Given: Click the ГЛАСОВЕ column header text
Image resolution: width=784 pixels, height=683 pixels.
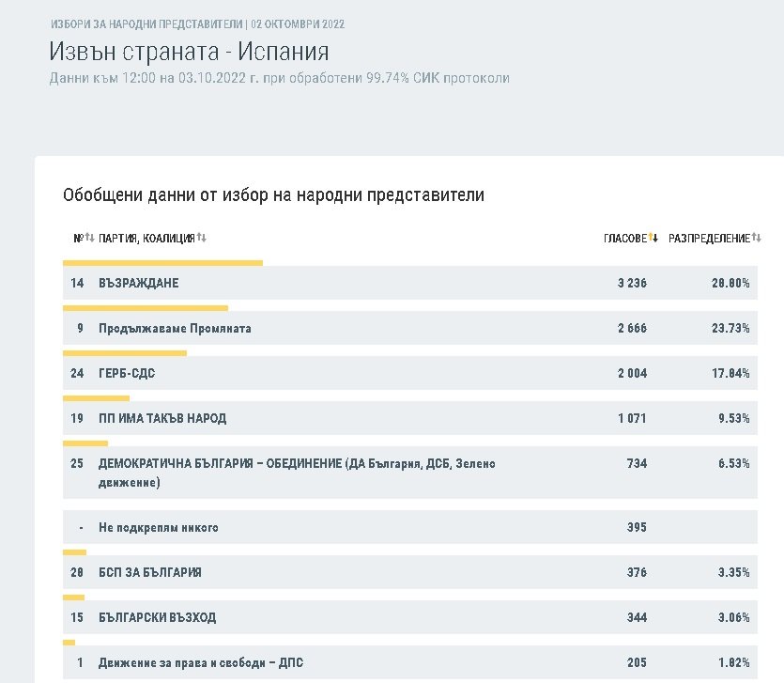Looking at the screenshot, I should click(624, 239).
